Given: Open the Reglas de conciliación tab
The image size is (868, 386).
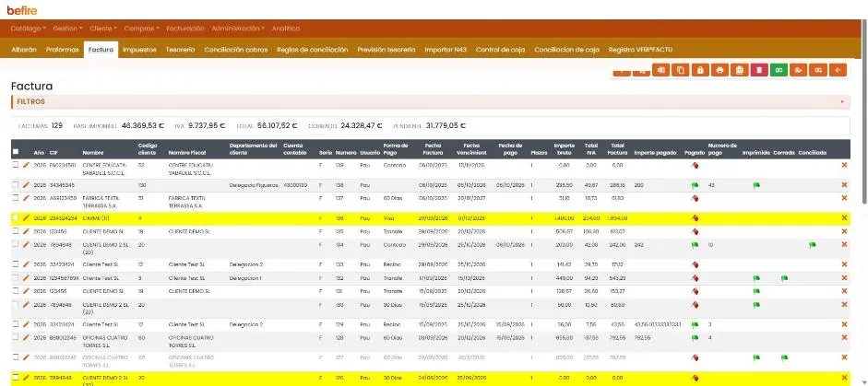Looking at the screenshot, I should [312, 50].
